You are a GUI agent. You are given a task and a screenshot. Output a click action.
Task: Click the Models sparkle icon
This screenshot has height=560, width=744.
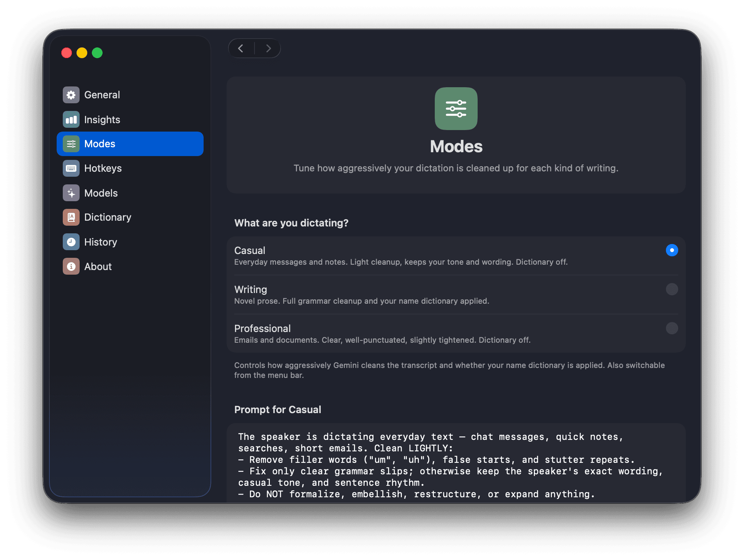pos(71,193)
